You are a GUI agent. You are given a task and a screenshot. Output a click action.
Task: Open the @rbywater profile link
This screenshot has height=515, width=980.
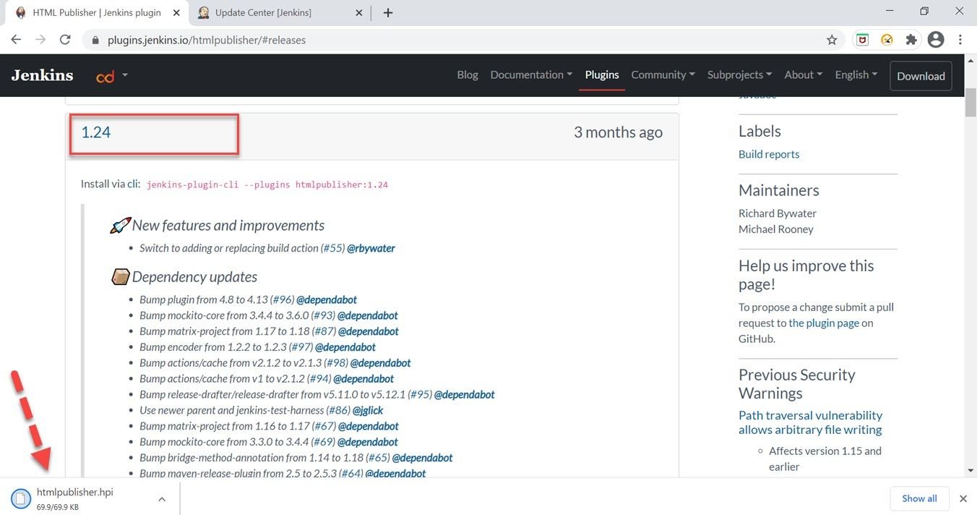[x=371, y=248]
